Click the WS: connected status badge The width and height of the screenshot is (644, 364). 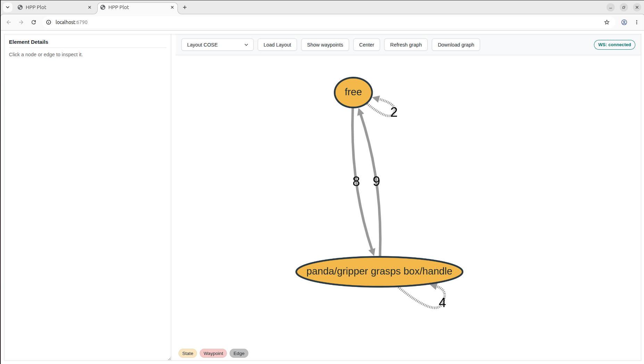tap(614, 45)
